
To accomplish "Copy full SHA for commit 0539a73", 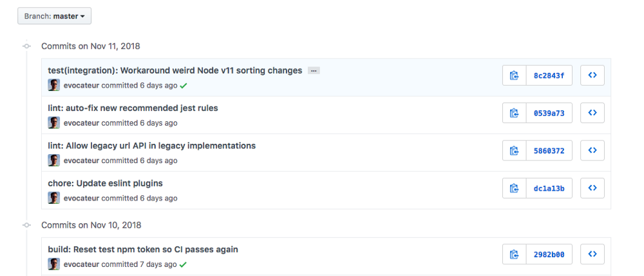I will pos(514,113).
